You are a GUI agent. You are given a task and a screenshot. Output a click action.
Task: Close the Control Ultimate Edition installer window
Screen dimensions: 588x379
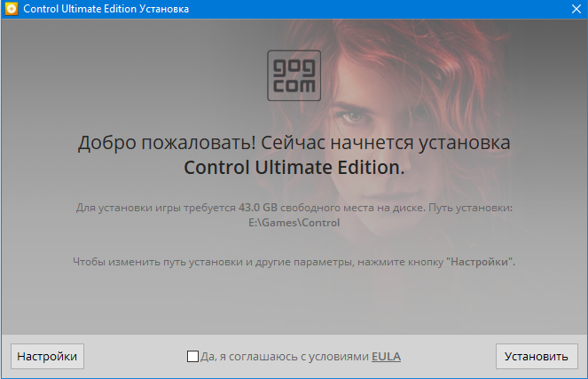coord(576,9)
